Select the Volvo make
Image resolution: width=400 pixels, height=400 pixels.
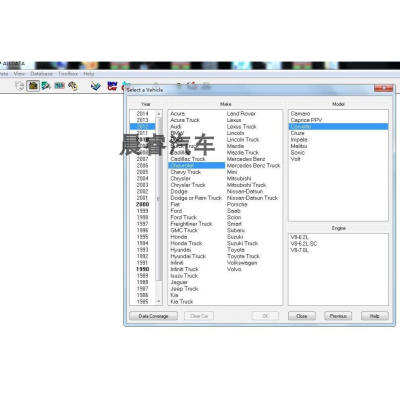coord(234,269)
